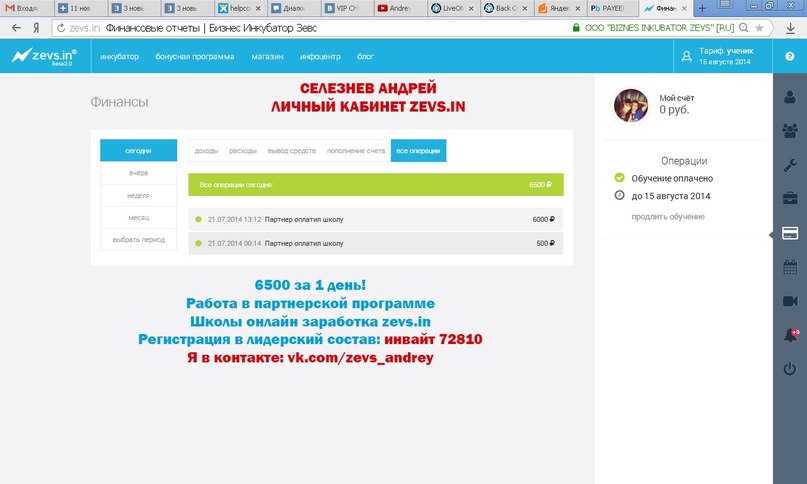Show the пополнение счета operations
This screenshot has height=484, width=807.
pos(356,151)
